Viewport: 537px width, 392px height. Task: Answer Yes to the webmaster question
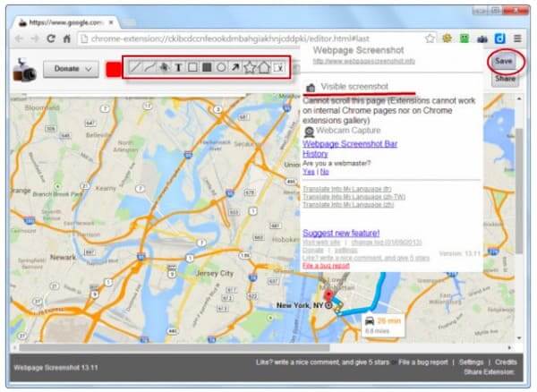point(309,172)
